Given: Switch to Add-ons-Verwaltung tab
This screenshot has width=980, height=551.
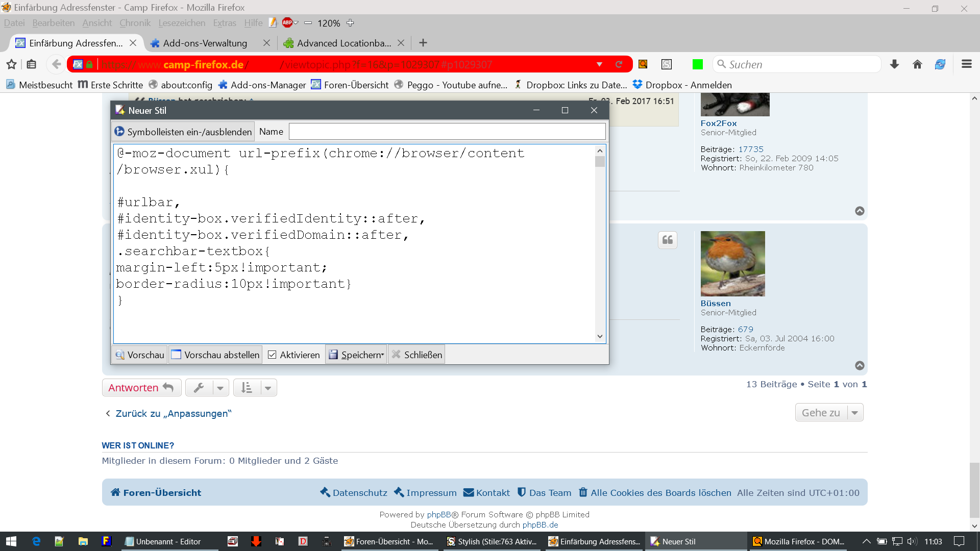Looking at the screenshot, I should click(205, 43).
